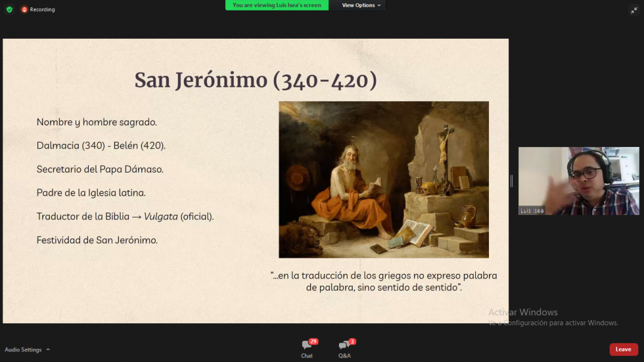Image resolution: width=644 pixels, height=362 pixels.
Task: Click the red recording indicator dot
Action: (x=24, y=9)
